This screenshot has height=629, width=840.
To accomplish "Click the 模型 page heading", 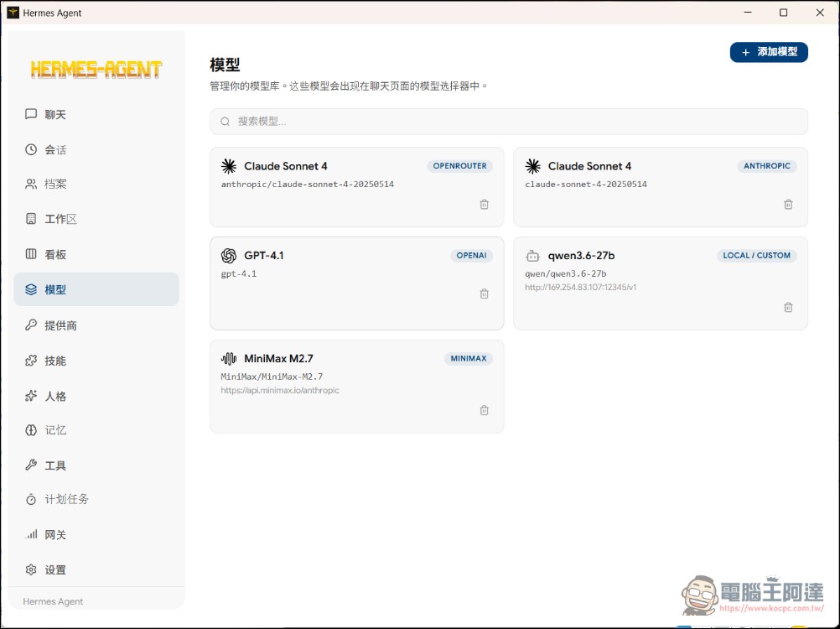I will click(225, 65).
